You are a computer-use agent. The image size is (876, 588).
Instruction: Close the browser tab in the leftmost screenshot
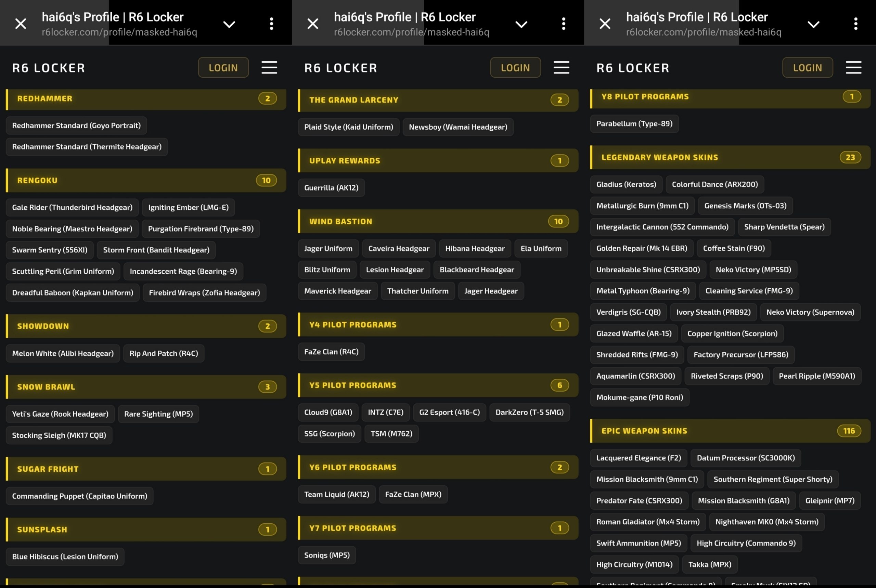(x=21, y=24)
